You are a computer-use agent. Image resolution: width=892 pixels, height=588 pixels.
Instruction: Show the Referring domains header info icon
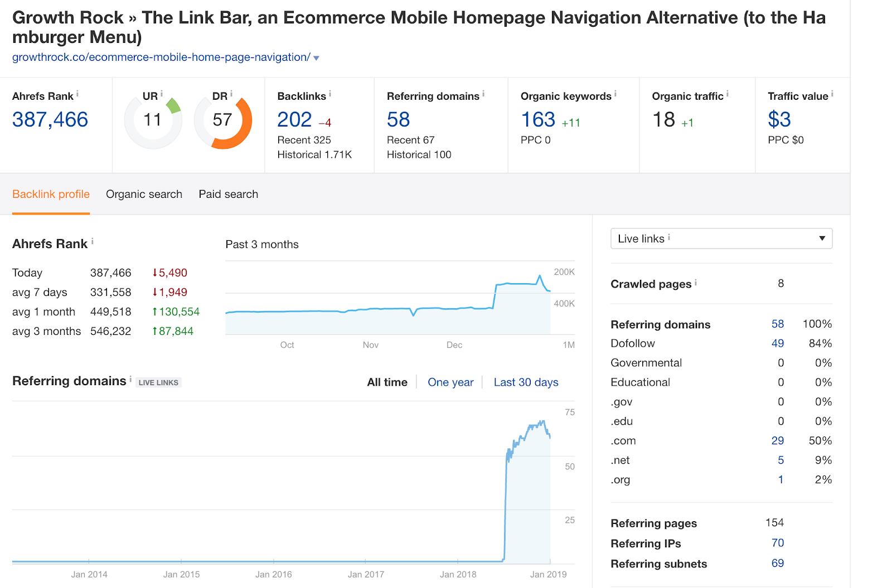click(x=483, y=94)
